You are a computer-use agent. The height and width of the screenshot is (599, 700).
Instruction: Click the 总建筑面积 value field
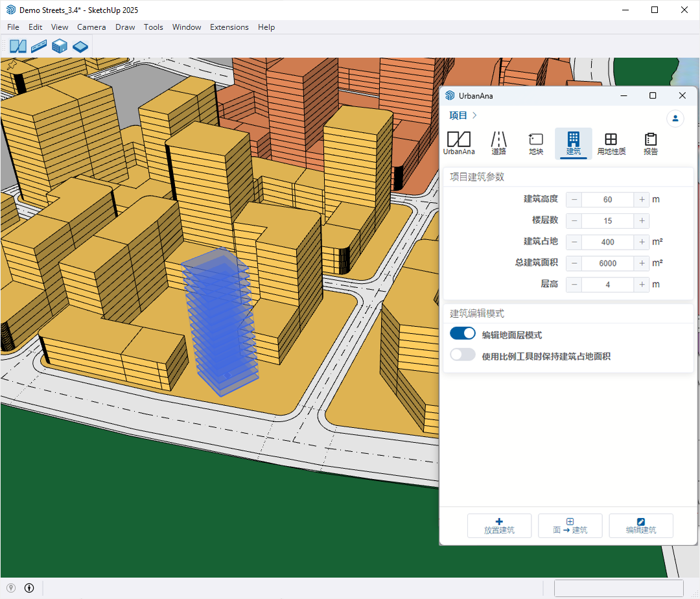(607, 263)
